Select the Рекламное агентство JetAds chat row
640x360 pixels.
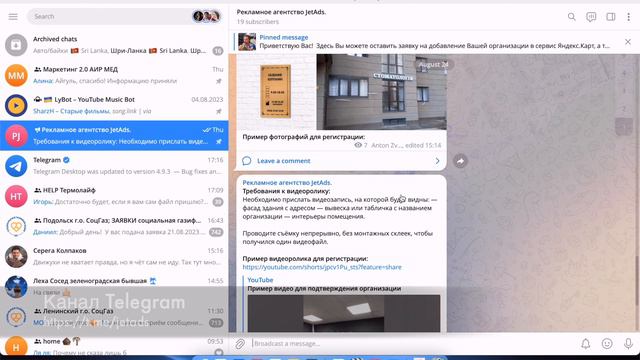click(114, 136)
